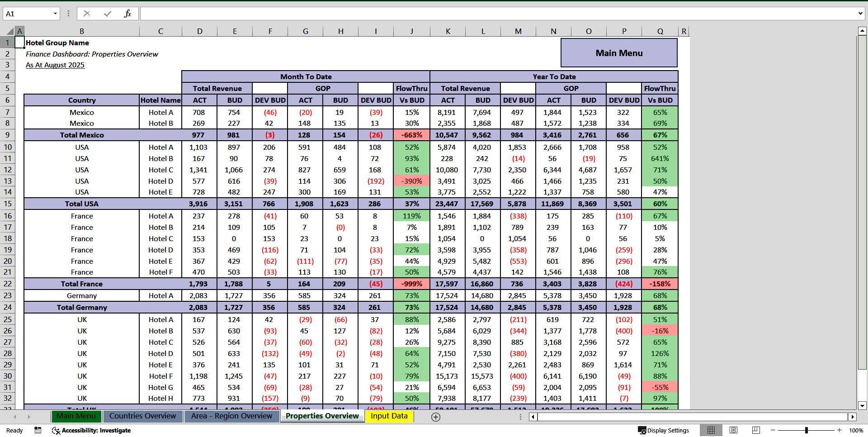Click the horizontal scrollbar track

693,417
